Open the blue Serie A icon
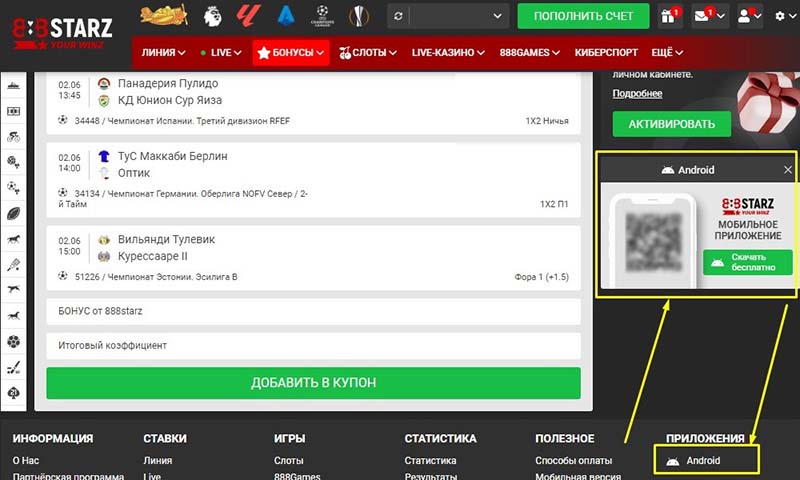Viewport: 800px width, 480px height. pos(286,16)
